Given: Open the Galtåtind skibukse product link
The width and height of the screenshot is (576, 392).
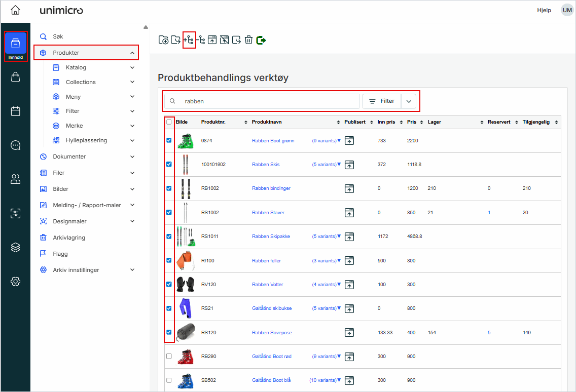Looking at the screenshot, I should click(x=272, y=308).
